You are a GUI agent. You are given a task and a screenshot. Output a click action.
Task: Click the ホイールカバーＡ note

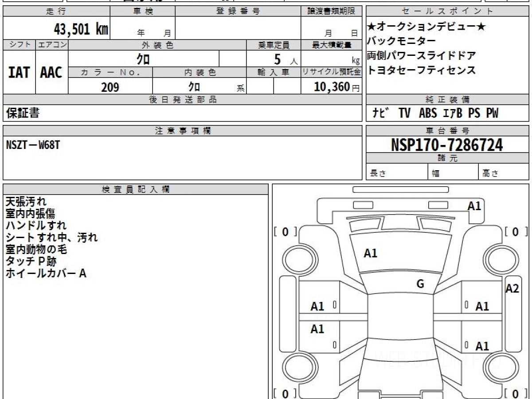(x=46, y=274)
